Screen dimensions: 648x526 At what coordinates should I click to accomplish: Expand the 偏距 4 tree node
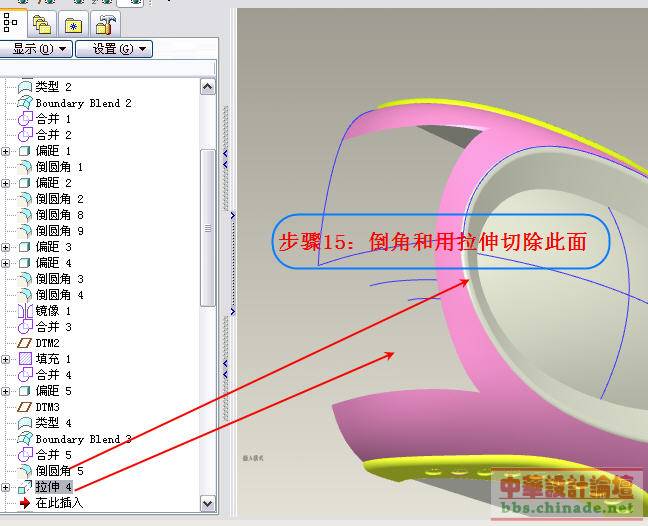click(x=5, y=263)
